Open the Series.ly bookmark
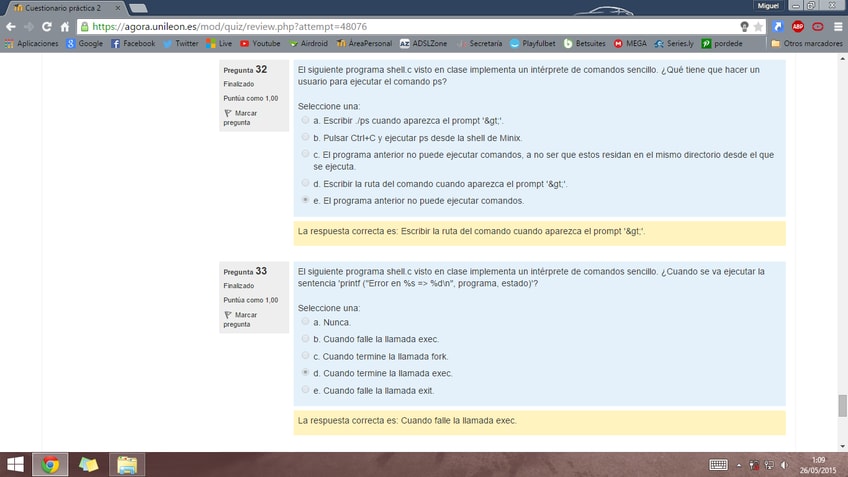 point(674,43)
